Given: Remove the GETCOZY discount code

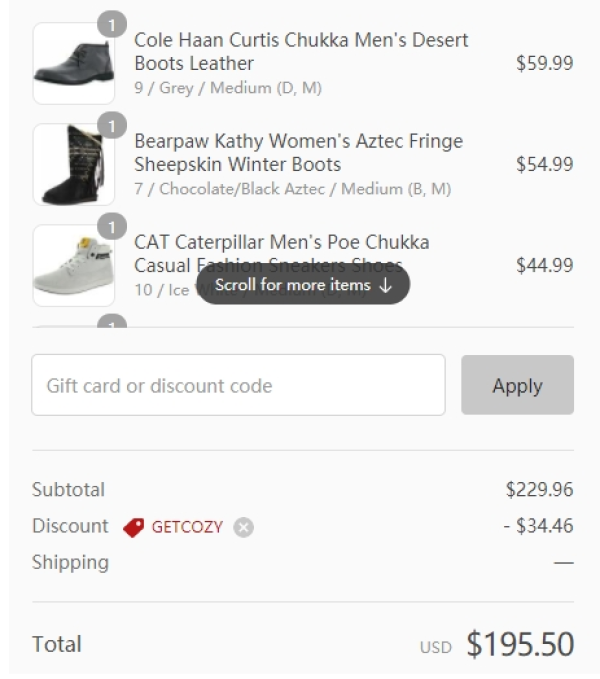Looking at the screenshot, I should coord(243,527).
